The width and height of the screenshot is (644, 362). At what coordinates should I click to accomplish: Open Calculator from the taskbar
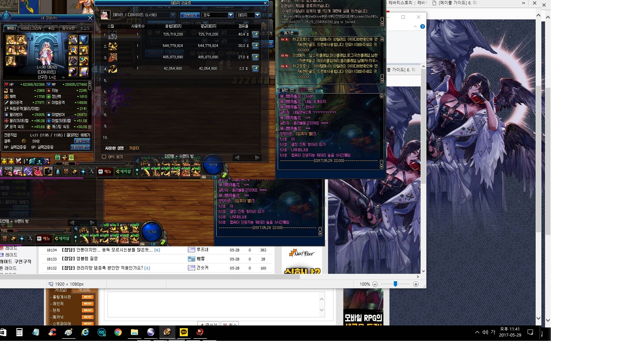point(19,332)
